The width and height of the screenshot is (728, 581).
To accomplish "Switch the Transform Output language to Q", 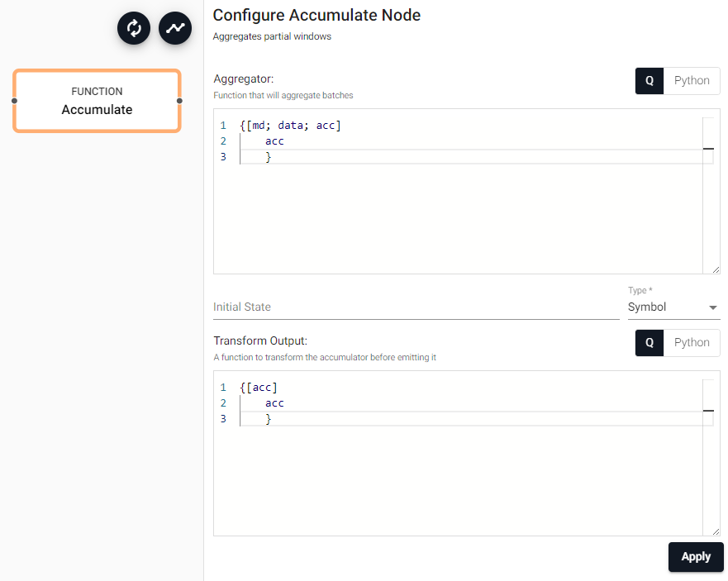I will coord(649,343).
